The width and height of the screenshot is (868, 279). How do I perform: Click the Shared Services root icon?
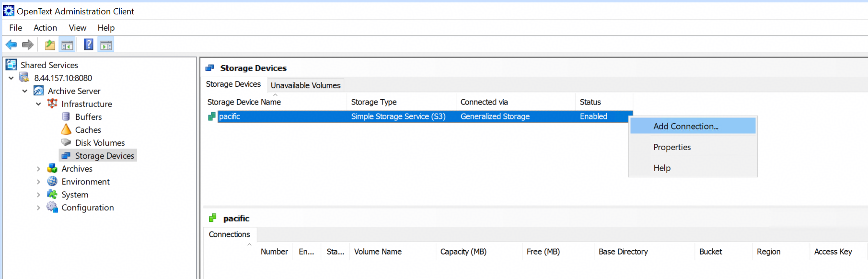pos(12,65)
